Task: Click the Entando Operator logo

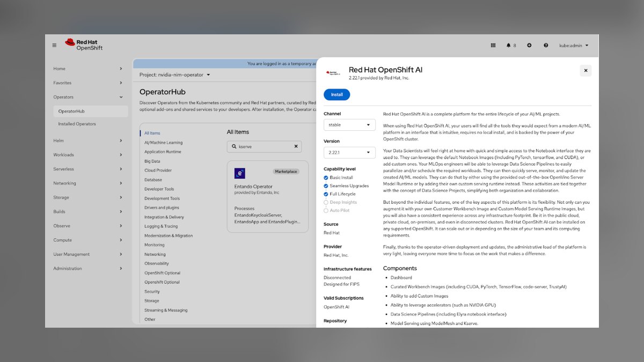Action: coord(240,173)
